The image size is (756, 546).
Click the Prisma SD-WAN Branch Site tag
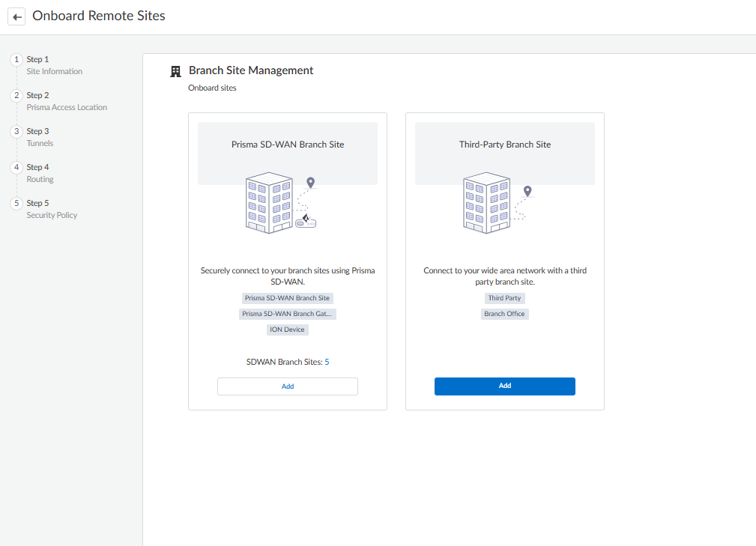pos(287,298)
